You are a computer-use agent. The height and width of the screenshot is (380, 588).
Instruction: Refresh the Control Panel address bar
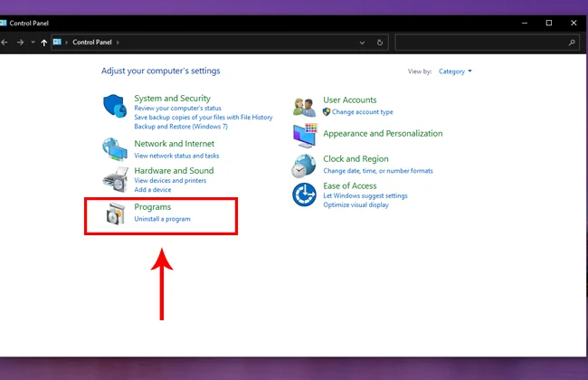click(380, 42)
